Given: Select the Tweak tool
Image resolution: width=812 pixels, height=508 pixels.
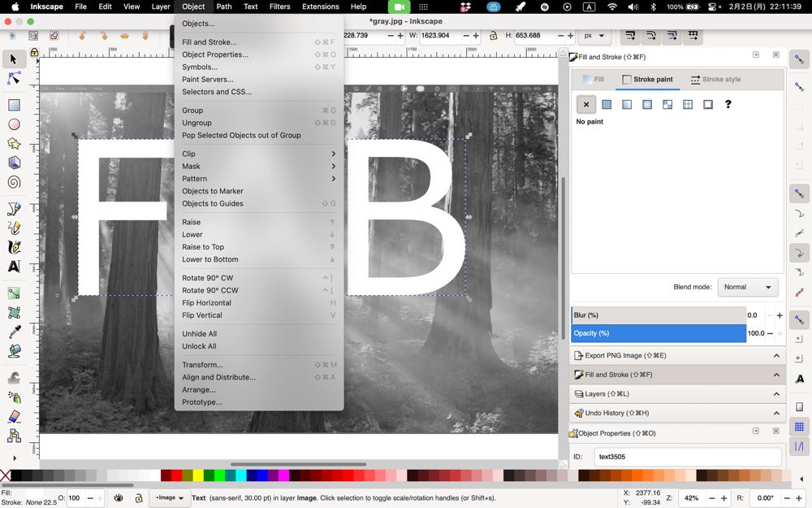Looking at the screenshot, I should 14,377.
